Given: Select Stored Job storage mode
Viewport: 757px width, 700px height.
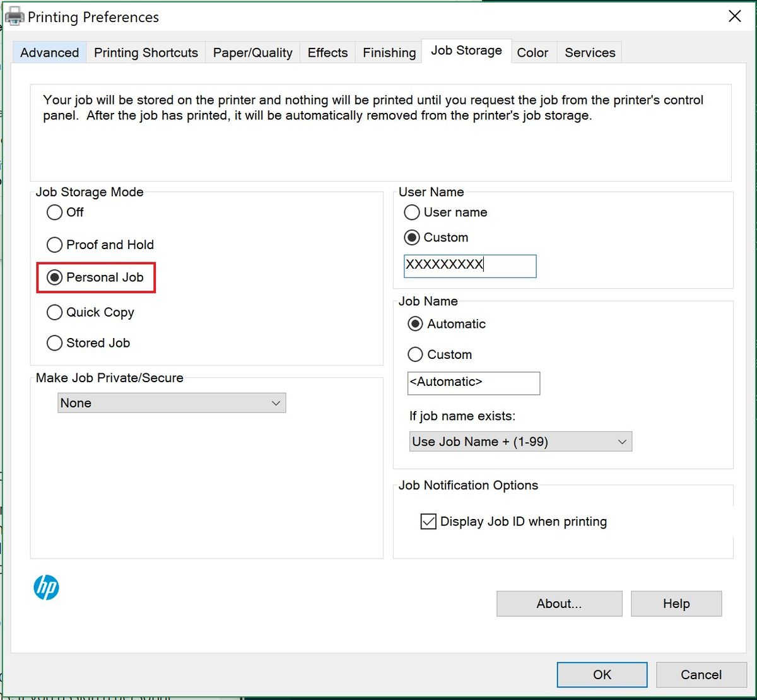Looking at the screenshot, I should coord(88,343).
